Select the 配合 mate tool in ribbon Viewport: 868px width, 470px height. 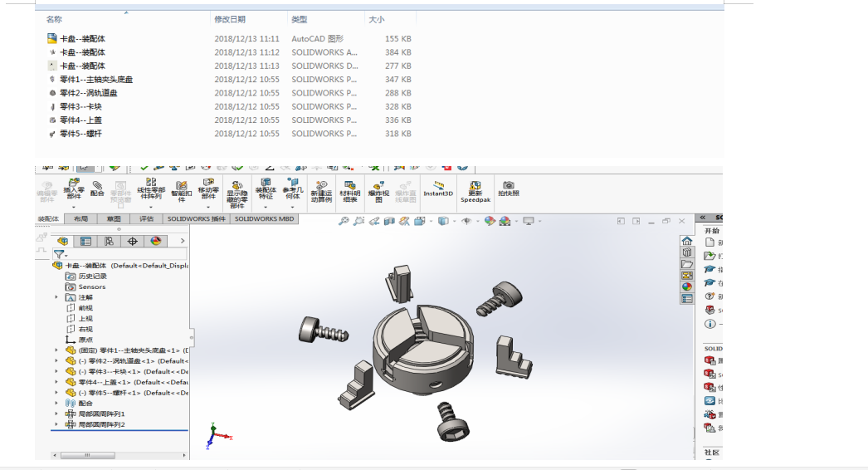coord(97,189)
